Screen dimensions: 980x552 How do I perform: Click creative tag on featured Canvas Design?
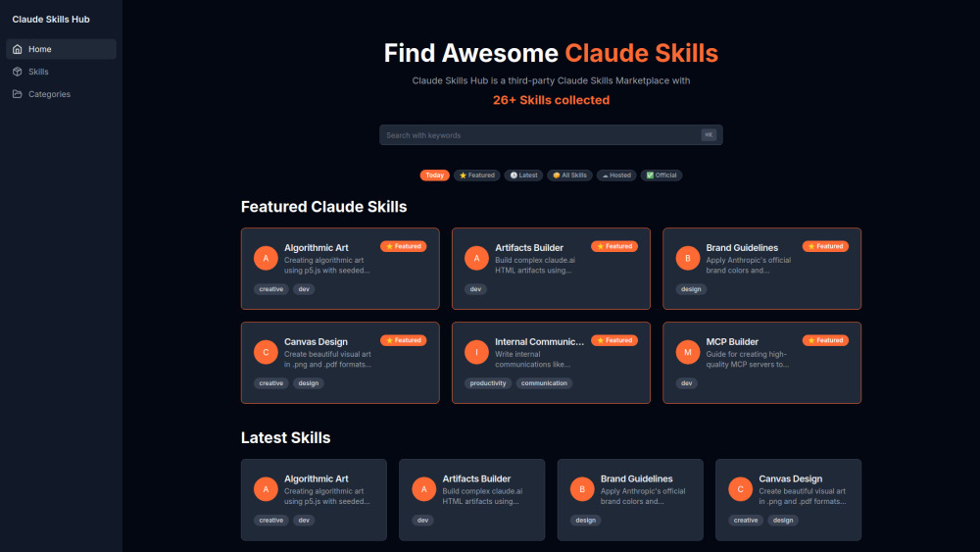point(271,383)
